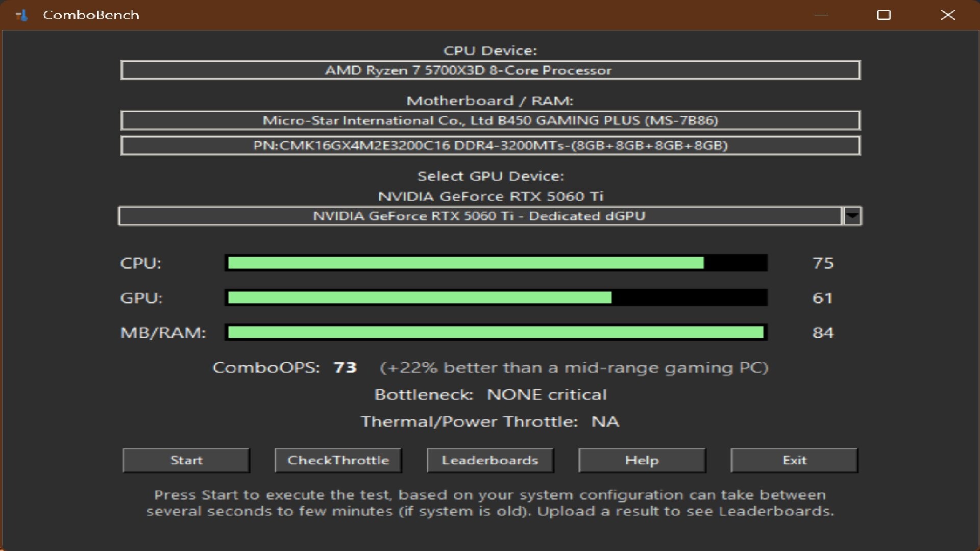
Task: Maximize the ComboBench window
Action: click(x=884, y=15)
